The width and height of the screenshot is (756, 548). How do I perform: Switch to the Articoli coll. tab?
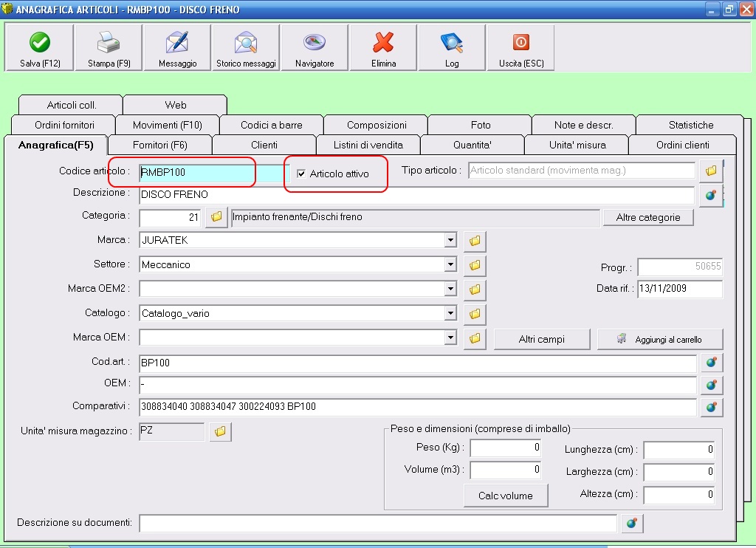click(x=72, y=105)
